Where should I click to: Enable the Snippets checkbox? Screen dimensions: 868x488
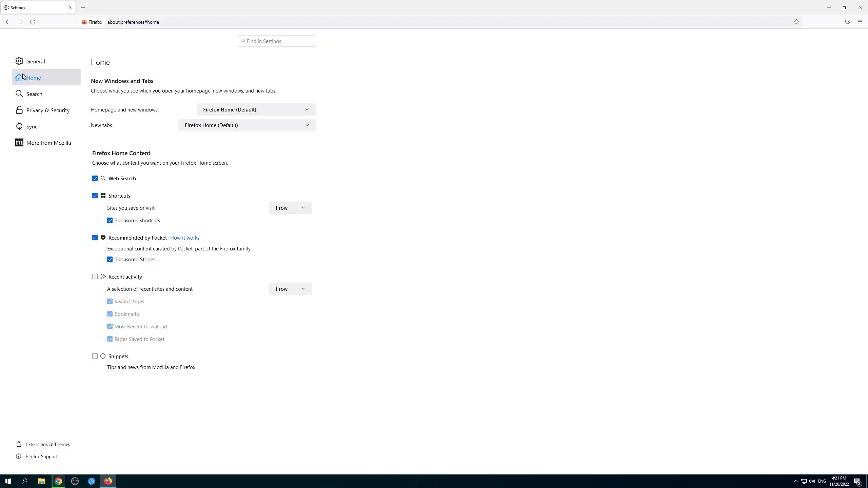(x=95, y=356)
